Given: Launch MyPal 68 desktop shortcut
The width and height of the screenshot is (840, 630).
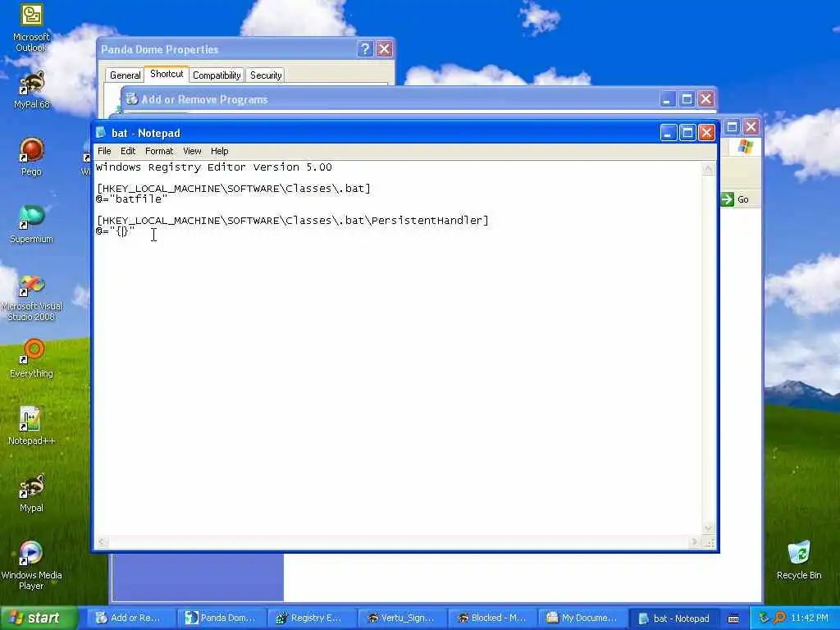Looking at the screenshot, I should click(31, 90).
